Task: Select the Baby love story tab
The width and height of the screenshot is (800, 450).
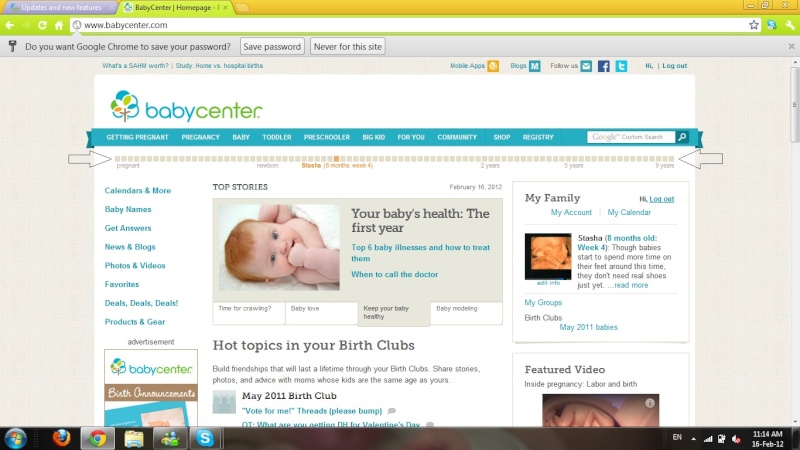Action: pyautogui.click(x=321, y=313)
